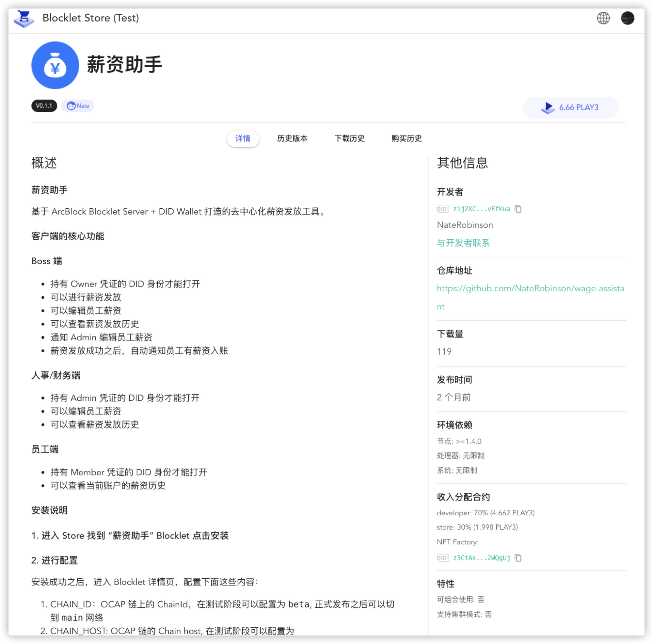Click the 其他信息 sidebar heading
The height and width of the screenshot is (644, 653).
pyautogui.click(x=462, y=163)
